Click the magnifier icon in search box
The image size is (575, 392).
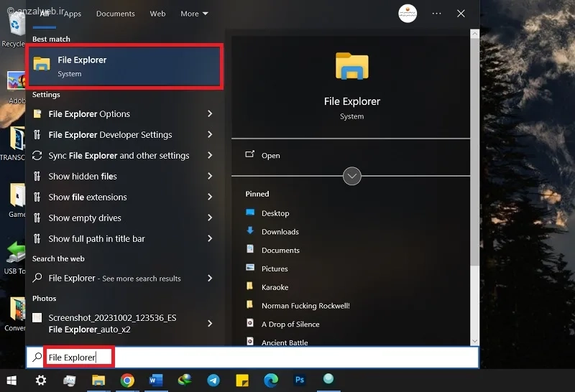[x=37, y=357]
